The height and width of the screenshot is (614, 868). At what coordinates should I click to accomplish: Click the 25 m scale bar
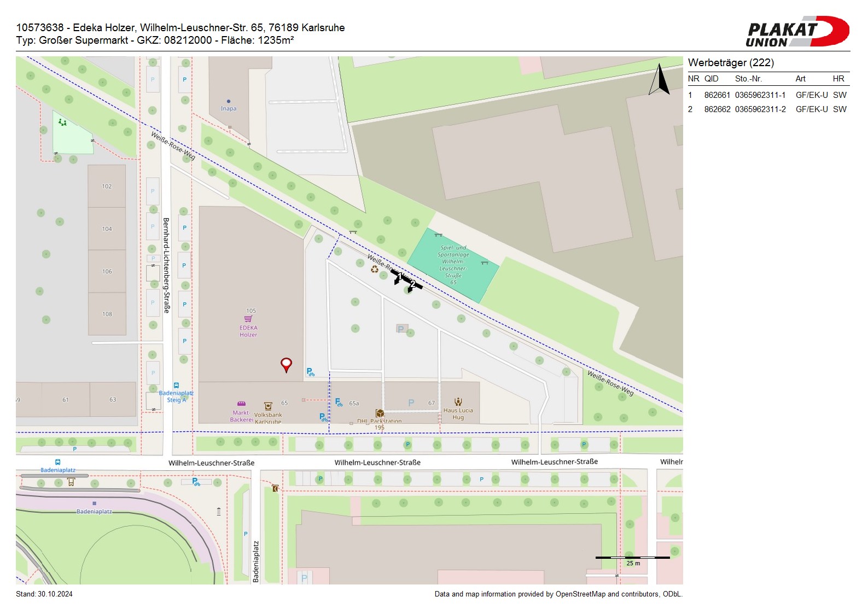click(x=632, y=558)
